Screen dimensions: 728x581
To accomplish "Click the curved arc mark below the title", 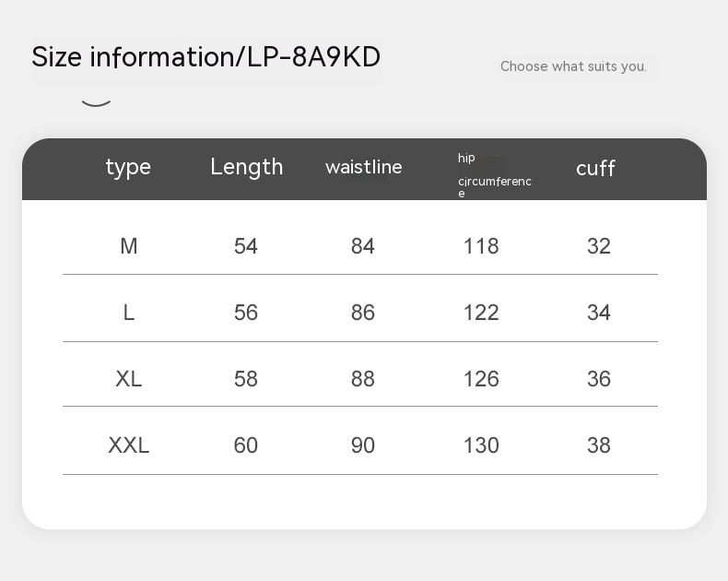I will 96,101.
